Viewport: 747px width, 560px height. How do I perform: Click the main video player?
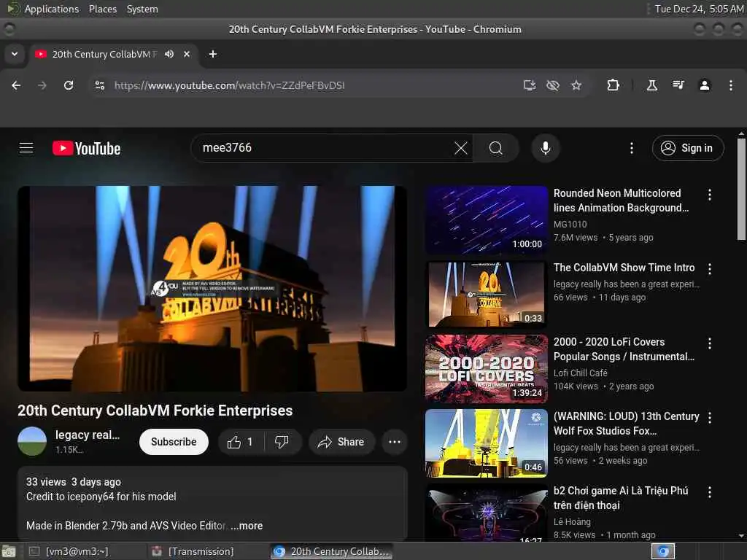click(212, 289)
